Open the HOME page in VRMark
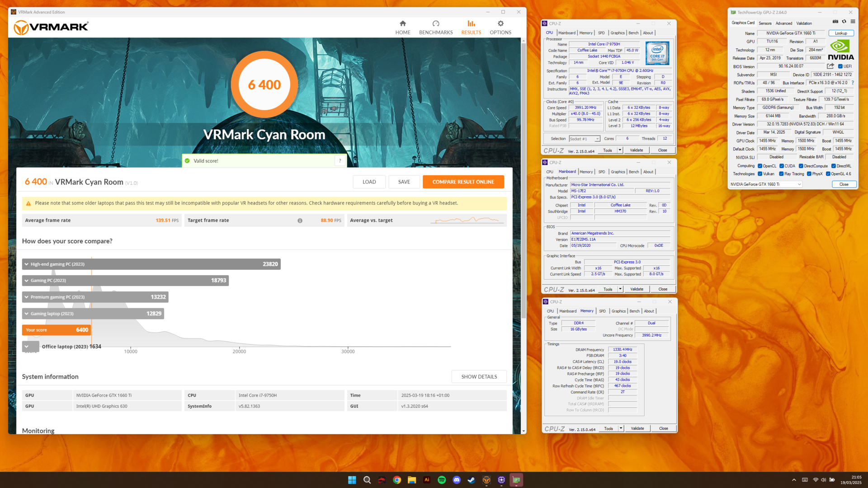Screen dimensions: 868x488 click(x=402, y=27)
